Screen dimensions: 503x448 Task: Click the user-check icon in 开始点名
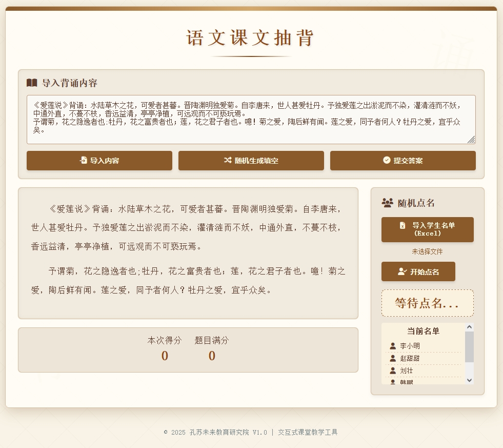[403, 271]
